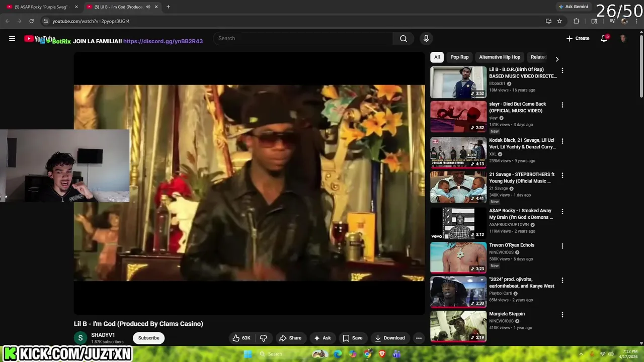Reload the page in Chrome

pos(31,21)
